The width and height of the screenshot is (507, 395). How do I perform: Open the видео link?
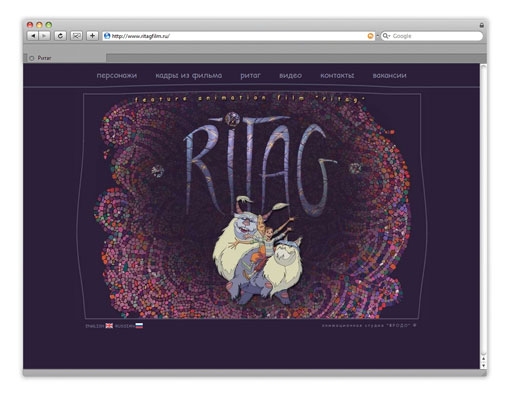click(290, 76)
